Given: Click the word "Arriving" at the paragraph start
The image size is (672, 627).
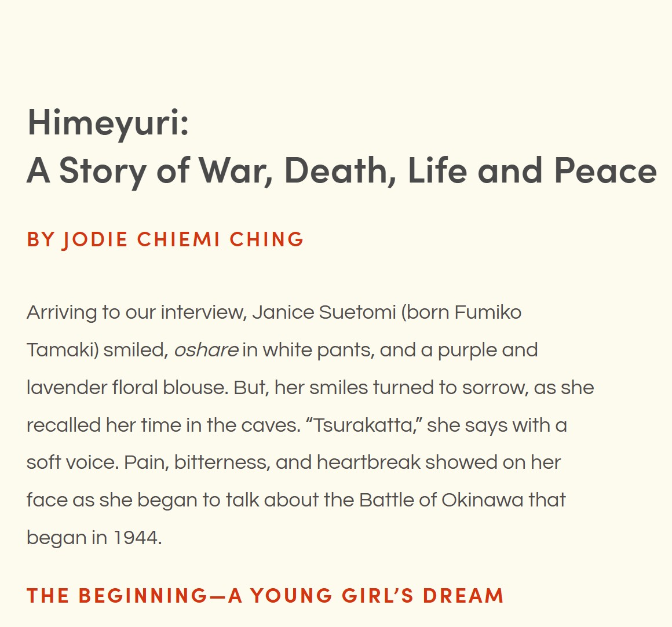Looking at the screenshot, I should 61,312.
